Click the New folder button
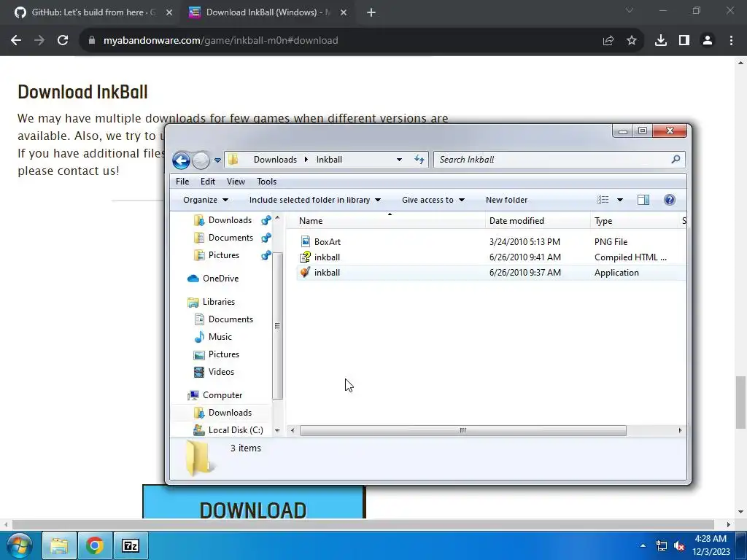Viewport: 747px width, 560px height. point(506,200)
